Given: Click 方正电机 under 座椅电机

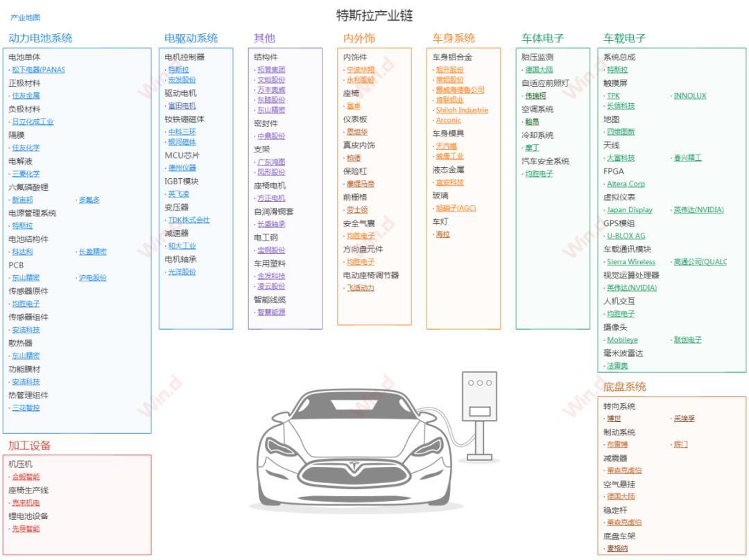Looking at the screenshot, I should 271,199.
